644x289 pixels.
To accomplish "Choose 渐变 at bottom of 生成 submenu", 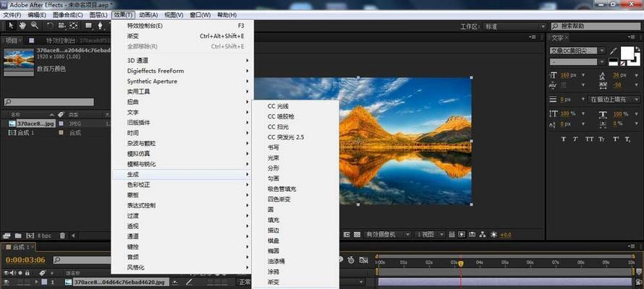I will click(274, 282).
